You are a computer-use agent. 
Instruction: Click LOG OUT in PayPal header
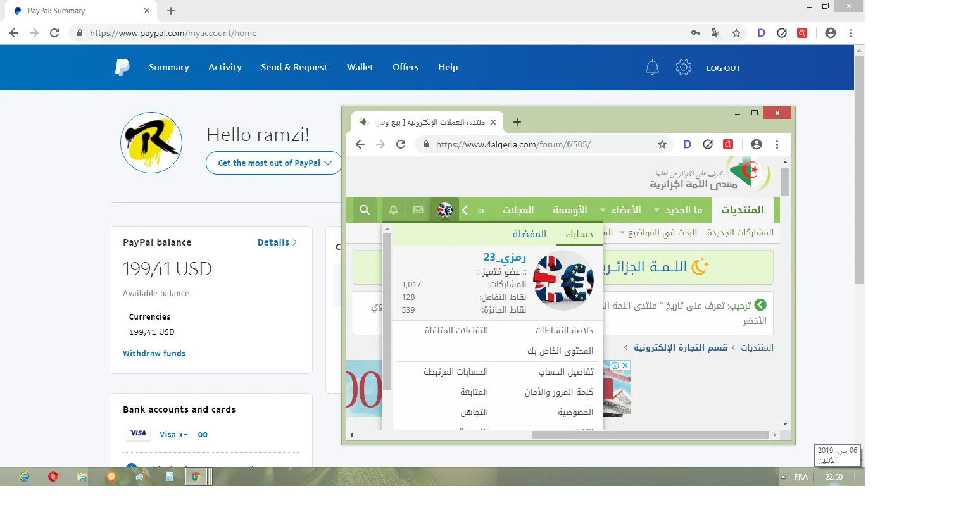click(723, 68)
